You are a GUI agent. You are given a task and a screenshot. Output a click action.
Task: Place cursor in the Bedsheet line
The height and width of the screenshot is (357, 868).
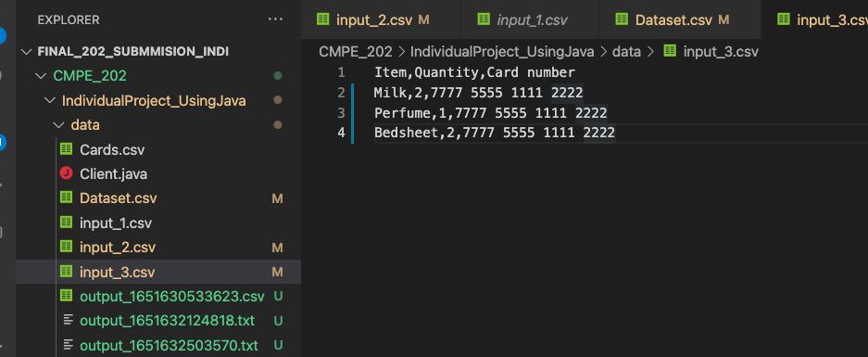[x=495, y=133]
